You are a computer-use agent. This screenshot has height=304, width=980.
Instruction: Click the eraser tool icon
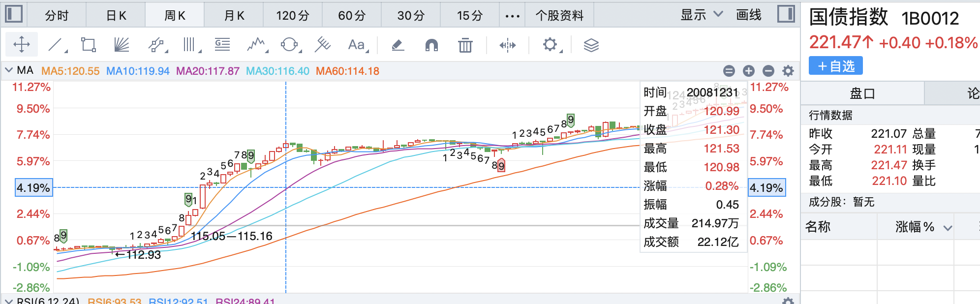pos(398,45)
